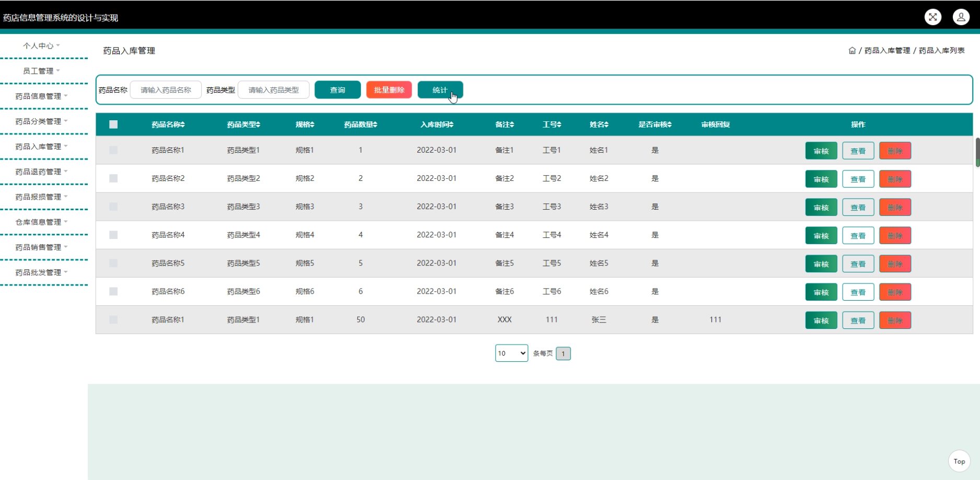Click 查看 button for 药品名称2 row
The image size is (980, 480).
coord(858,179)
